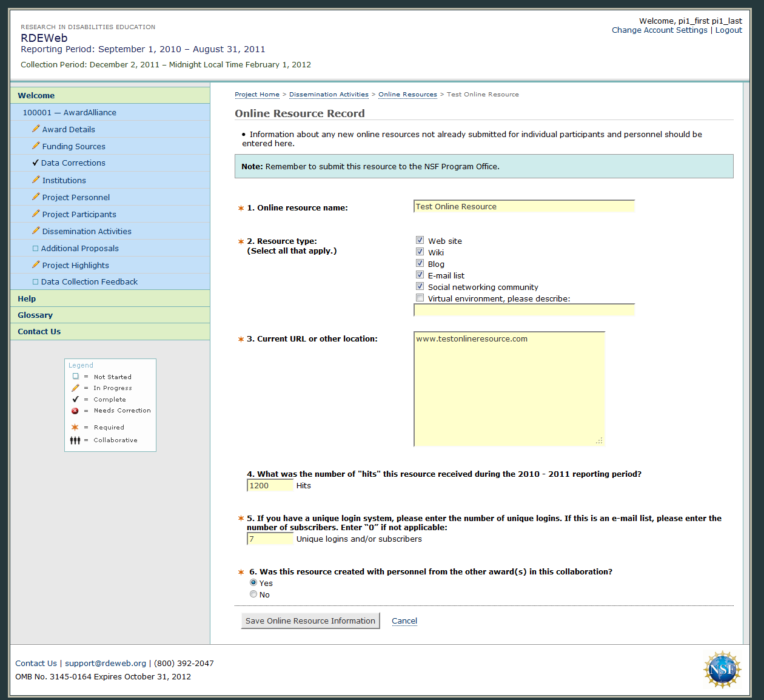Open the Glossary sidebar item
Viewport: 764px width, 700px height.
pyautogui.click(x=35, y=315)
